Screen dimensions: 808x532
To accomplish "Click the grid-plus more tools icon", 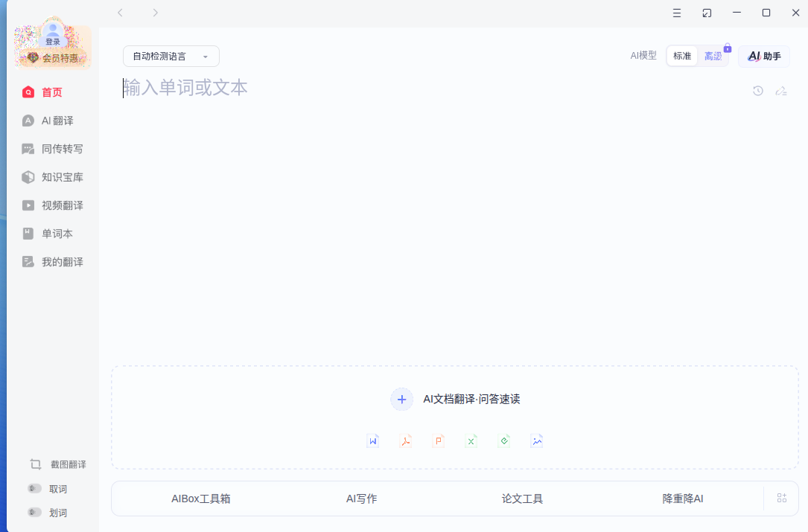I will pyautogui.click(x=782, y=498).
